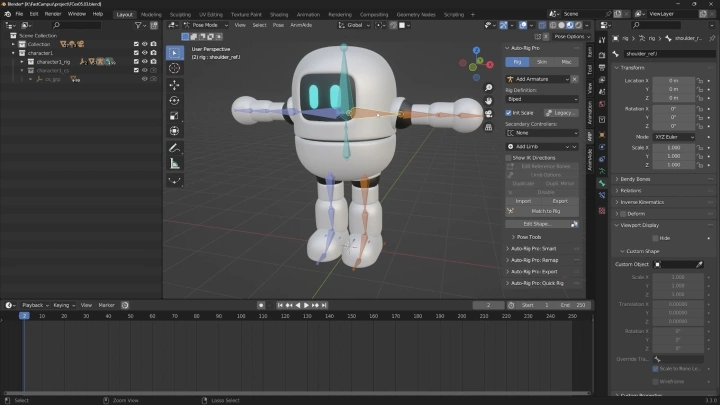Click Scale X value field
720x405 pixels.
click(674, 148)
